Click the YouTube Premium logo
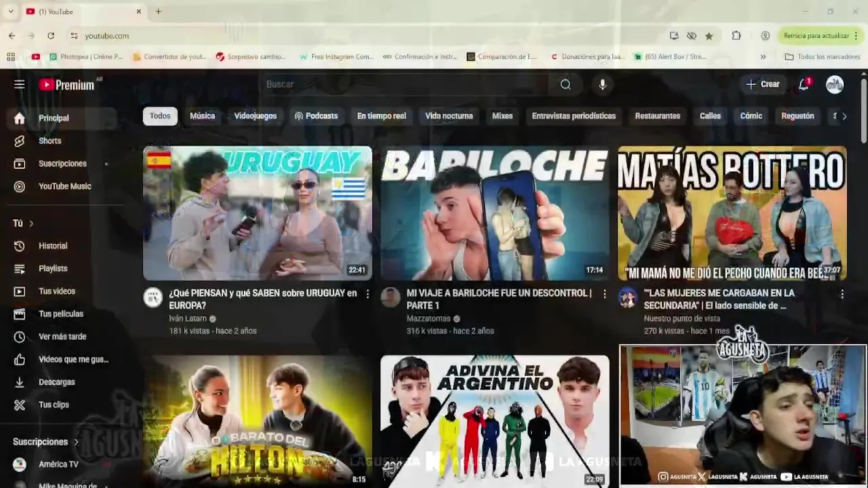 pyautogui.click(x=66, y=85)
